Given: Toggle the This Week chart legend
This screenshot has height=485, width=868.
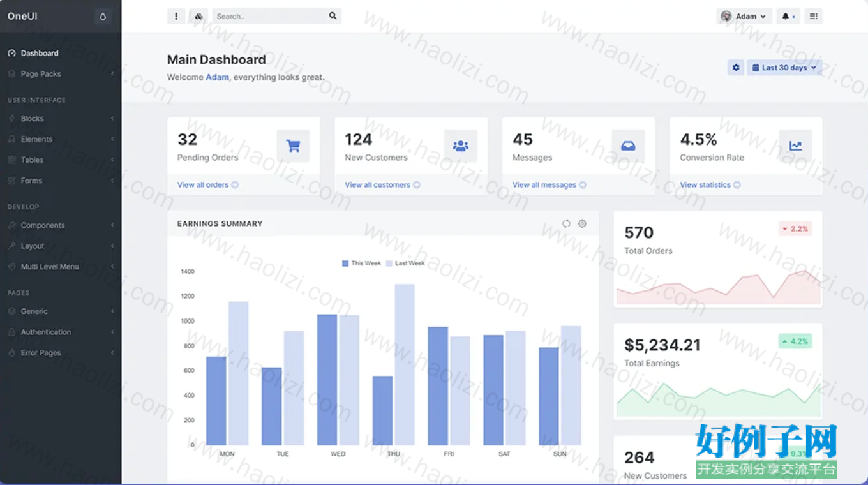Looking at the screenshot, I should pos(361,263).
